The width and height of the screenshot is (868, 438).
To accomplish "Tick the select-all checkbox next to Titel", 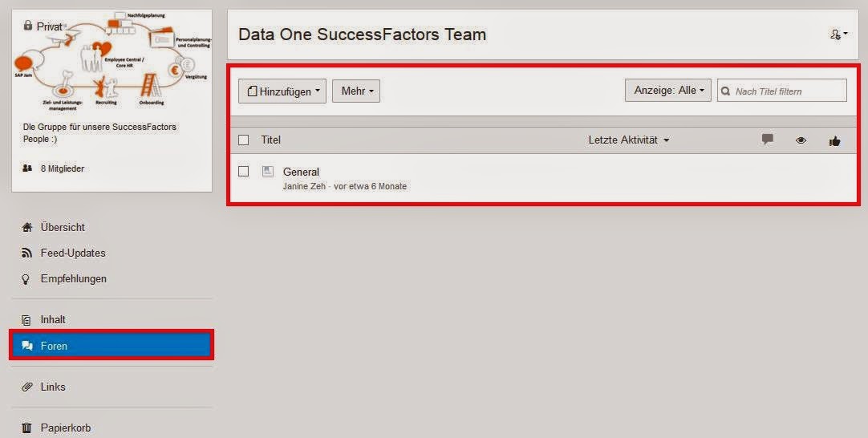I will pos(244,140).
